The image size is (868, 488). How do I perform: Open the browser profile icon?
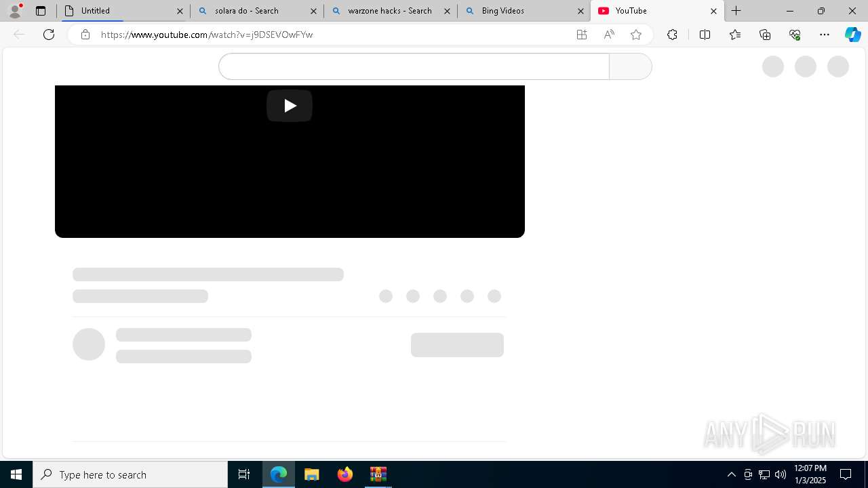[x=15, y=11]
